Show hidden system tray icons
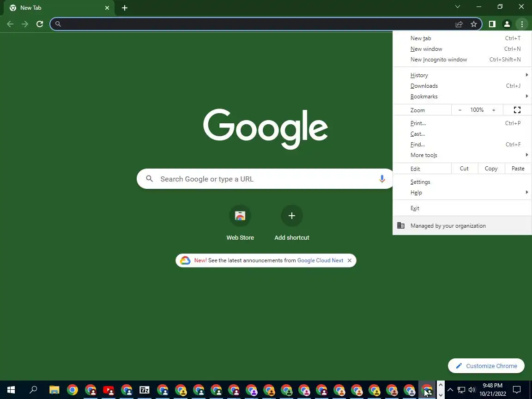 450,390
